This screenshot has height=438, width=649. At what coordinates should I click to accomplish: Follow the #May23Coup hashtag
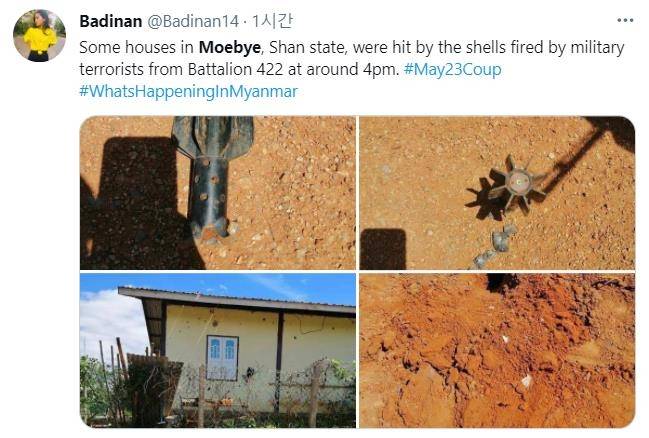(x=452, y=69)
